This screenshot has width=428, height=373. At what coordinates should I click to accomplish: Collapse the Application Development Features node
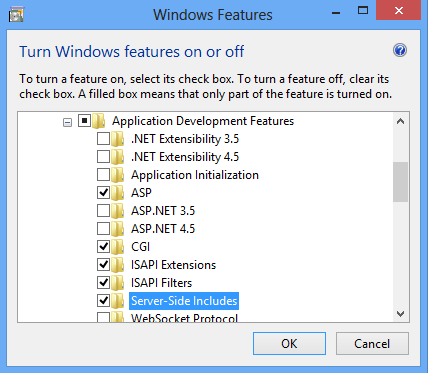point(67,123)
